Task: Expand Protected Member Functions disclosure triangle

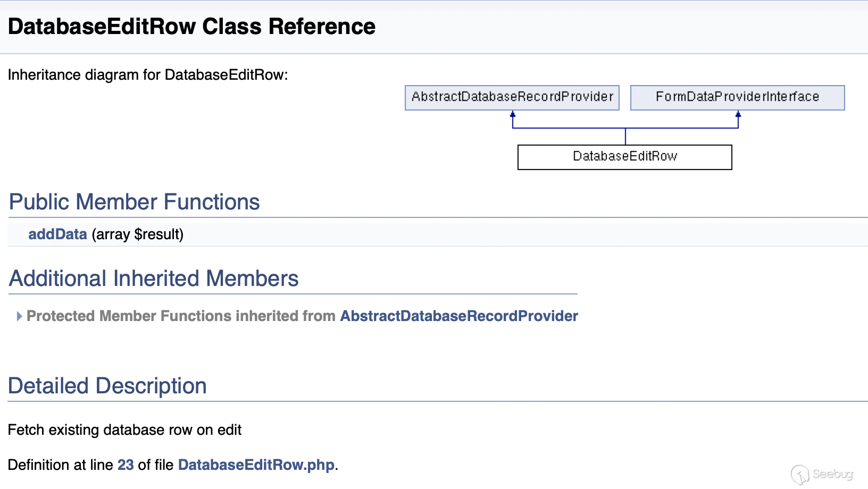Action: pos(19,316)
